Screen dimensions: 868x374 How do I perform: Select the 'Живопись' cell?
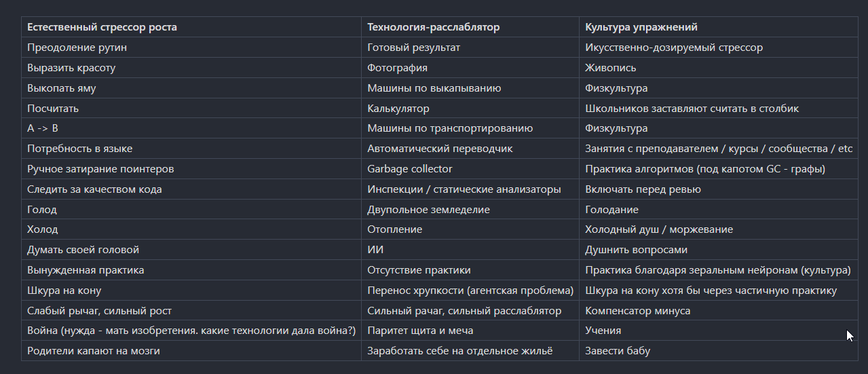[611, 68]
